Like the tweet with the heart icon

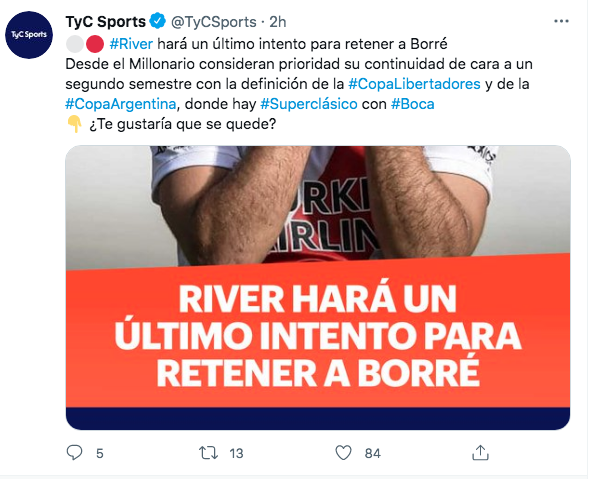(x=343, y=453)
